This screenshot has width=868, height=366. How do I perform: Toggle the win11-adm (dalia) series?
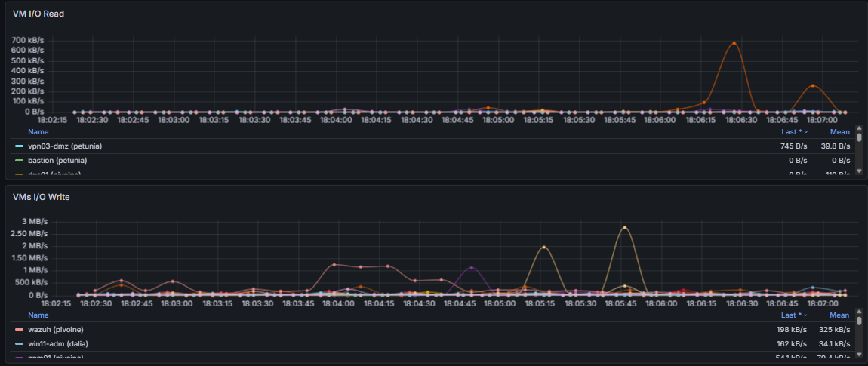pos(57,344)
